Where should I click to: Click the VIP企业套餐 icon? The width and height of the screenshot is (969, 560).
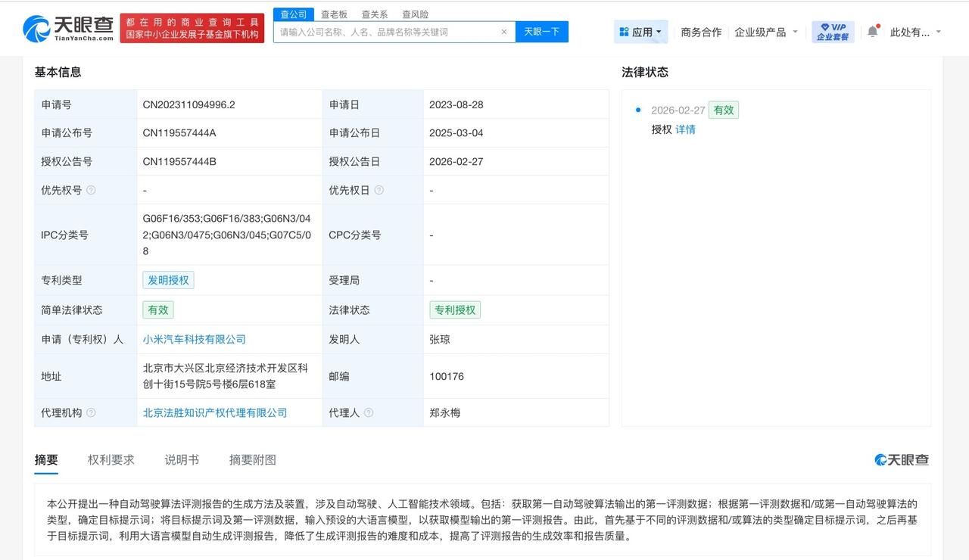[x=833, y=31]
